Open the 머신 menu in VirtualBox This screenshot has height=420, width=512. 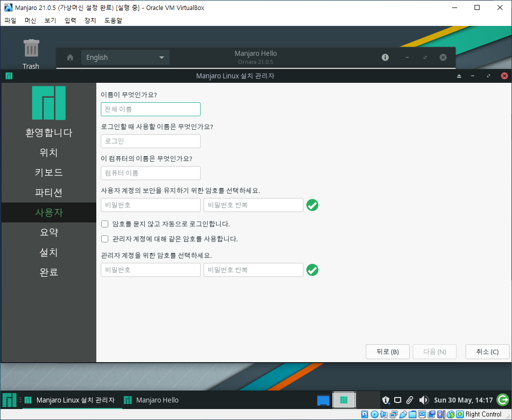point(30,20)
